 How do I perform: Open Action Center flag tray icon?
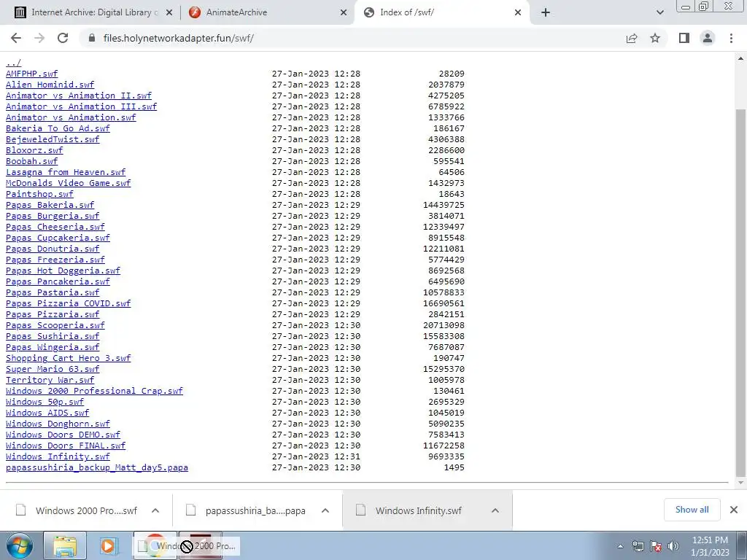click(x=656, y=546)
